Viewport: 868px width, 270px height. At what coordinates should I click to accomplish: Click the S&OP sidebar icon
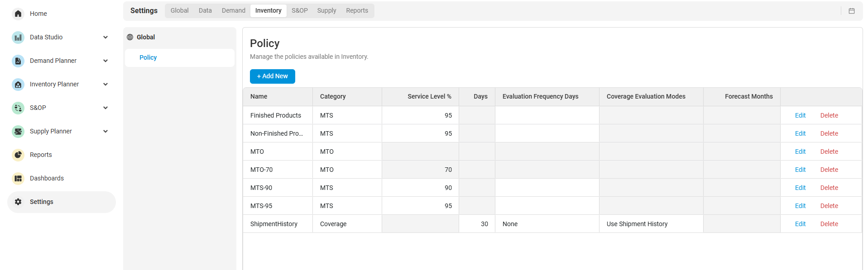tap(18, 108)
